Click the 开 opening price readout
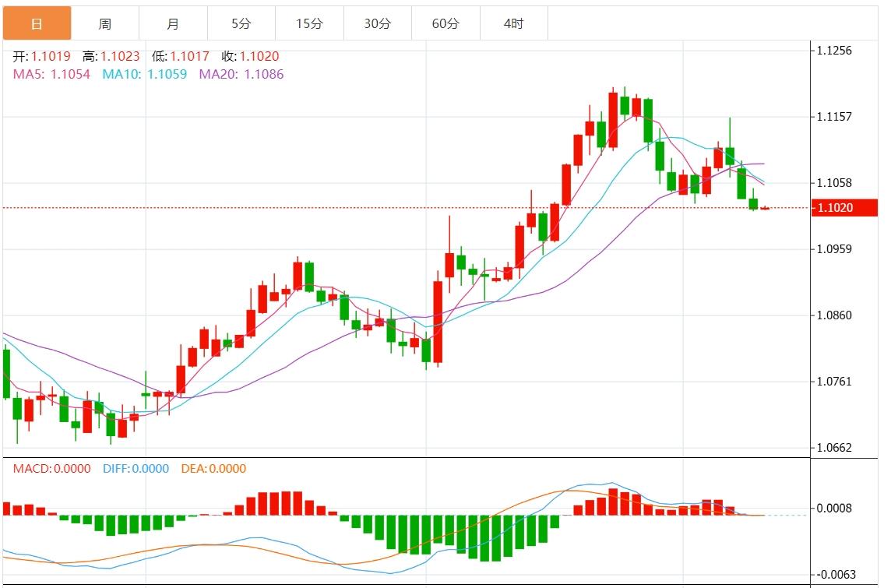The width and height of the screenshot is (891, 588). (42, 56)
